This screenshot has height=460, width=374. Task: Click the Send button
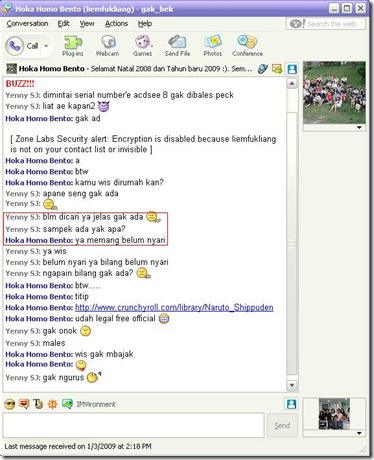[x=282, y=426]
